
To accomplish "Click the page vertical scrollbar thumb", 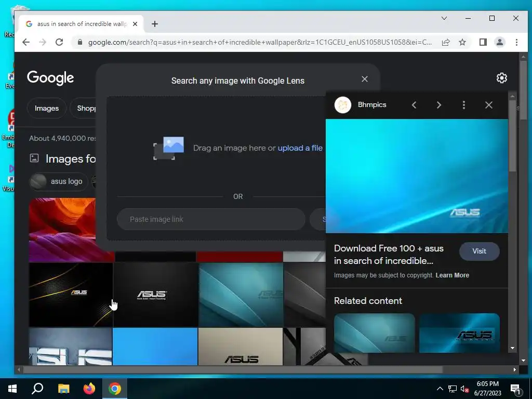I will 523,90.
